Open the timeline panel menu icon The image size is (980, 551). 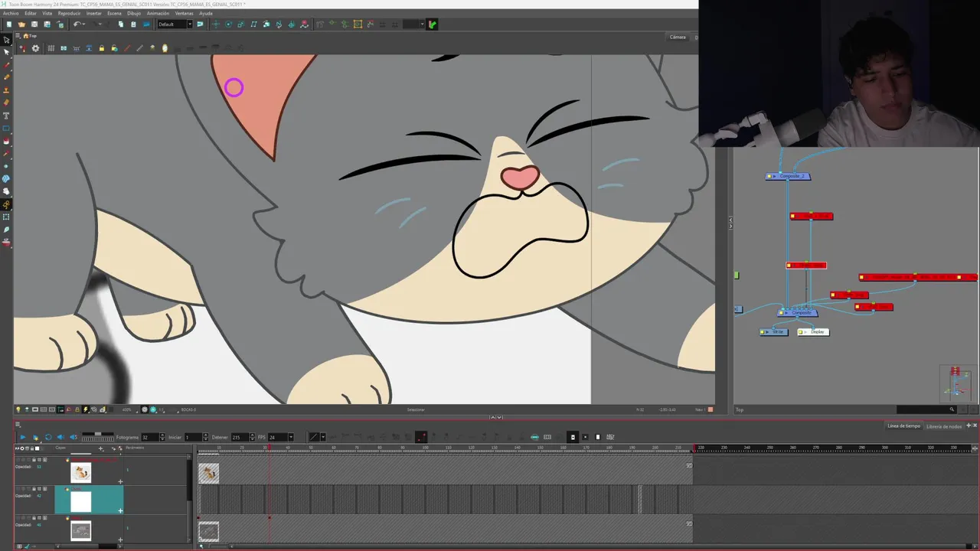pyautogui.click(x=18, y=425)
